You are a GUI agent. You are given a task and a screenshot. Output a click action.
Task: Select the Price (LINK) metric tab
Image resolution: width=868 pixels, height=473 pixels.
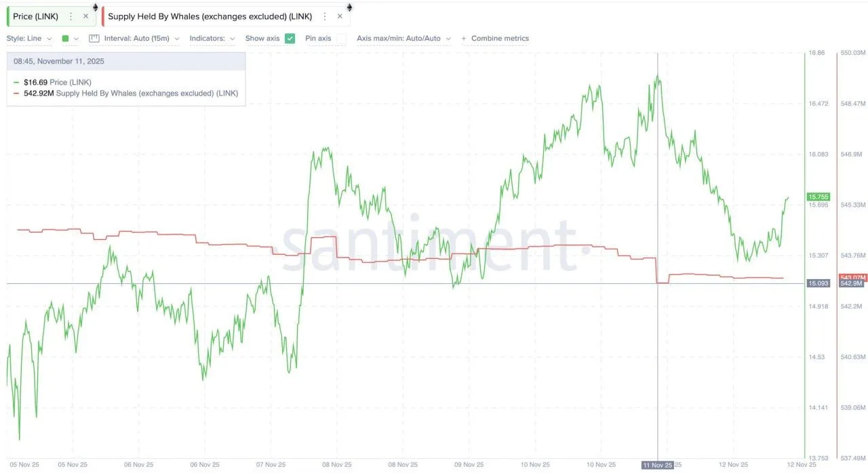[36, 16]
